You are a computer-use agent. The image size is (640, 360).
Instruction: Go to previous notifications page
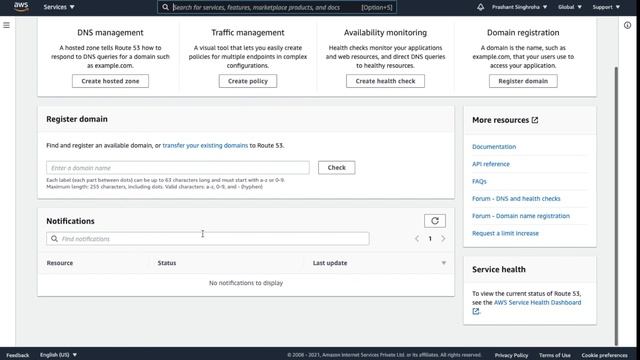417,239
